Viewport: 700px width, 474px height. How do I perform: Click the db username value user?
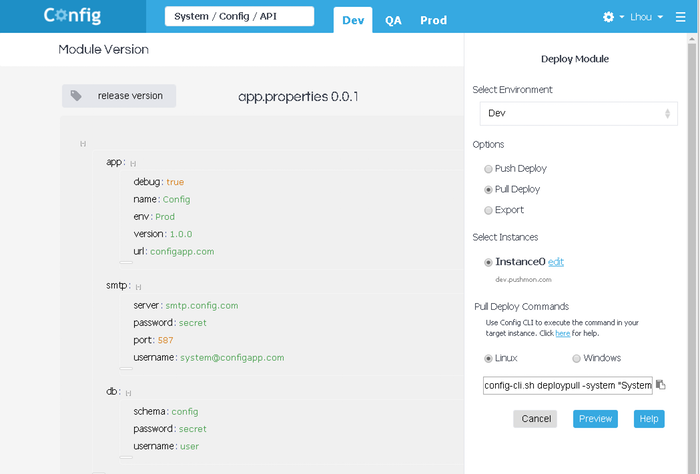(189, 446)
